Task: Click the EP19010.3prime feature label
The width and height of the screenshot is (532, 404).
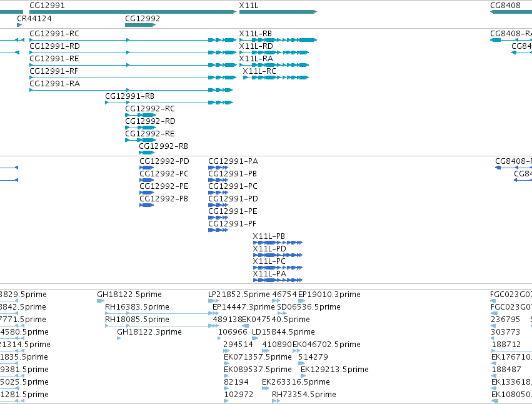Action: pos(329,295)
